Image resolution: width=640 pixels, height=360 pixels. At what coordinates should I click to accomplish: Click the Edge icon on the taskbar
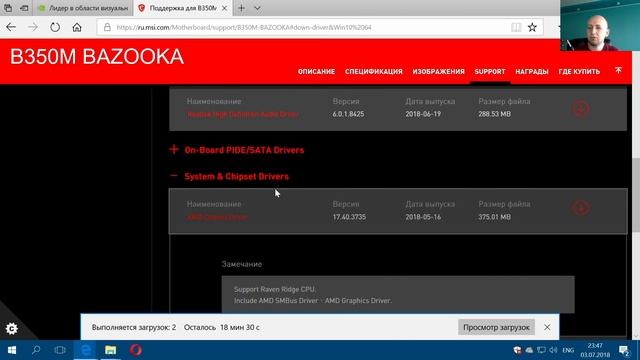point(86,350)
